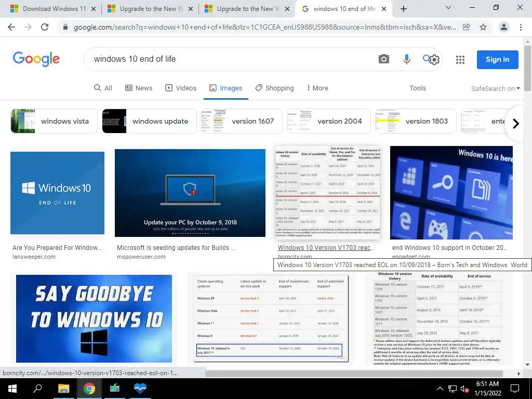This screenshot has height=399, width=532.
Task: Select the version 1607 chip
Action: coord(242,121)
